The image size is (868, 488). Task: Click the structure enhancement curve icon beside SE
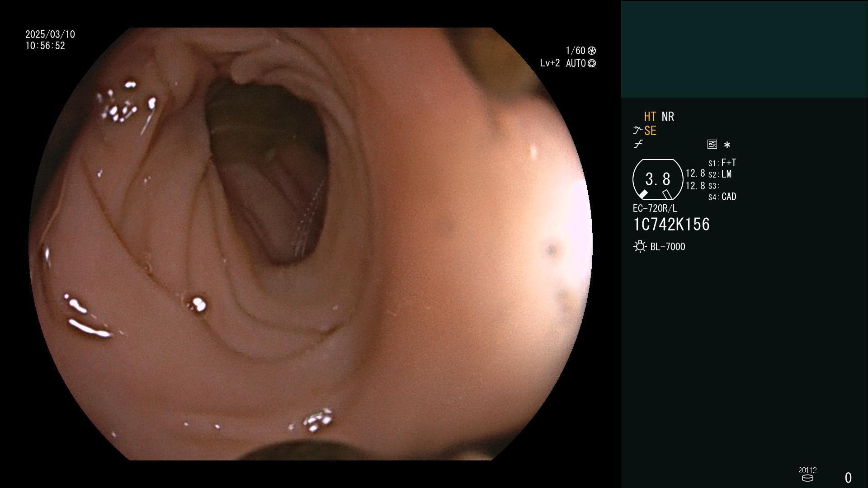coord(637,131)
